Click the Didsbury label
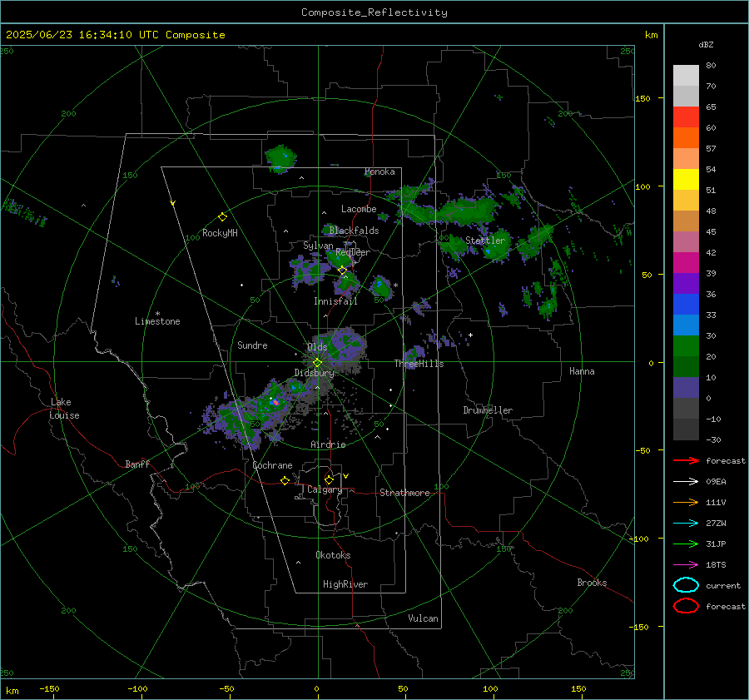749x700 pixels. coord(314,373)
